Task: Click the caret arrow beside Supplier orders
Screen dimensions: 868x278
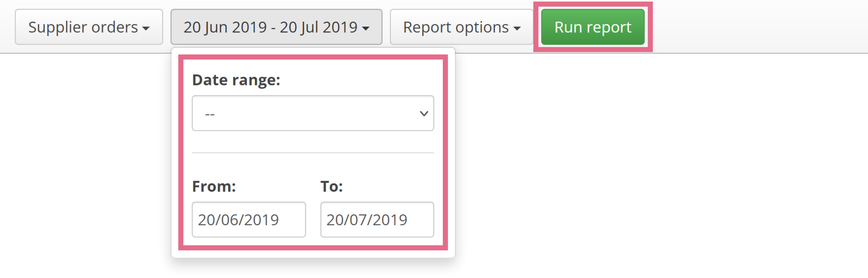Action: point(146,29)
